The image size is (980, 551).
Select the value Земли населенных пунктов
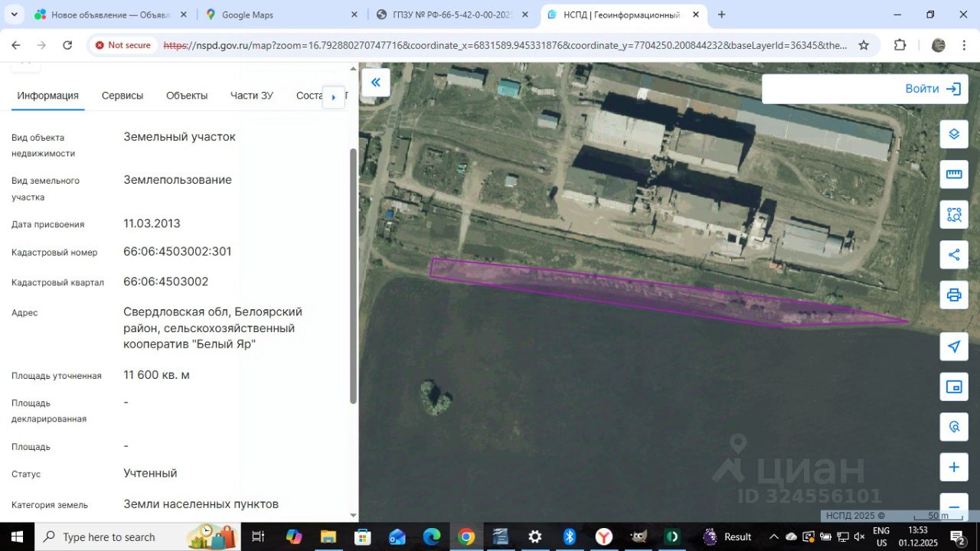pyautogui.click(x=201, y=504)
